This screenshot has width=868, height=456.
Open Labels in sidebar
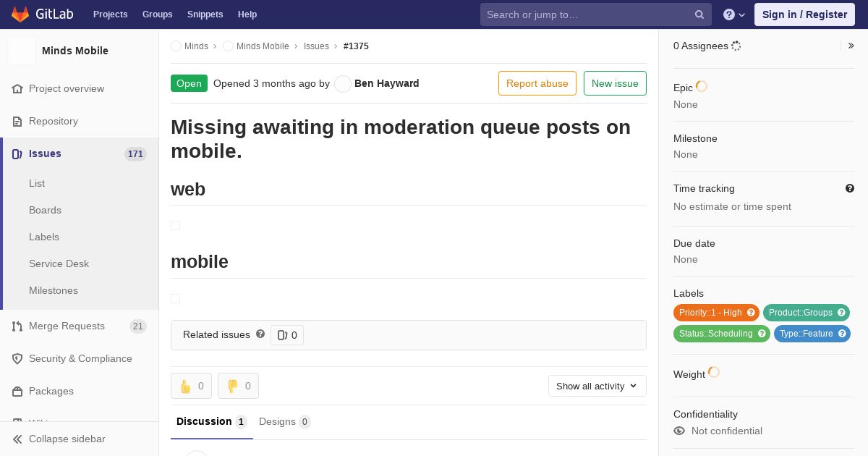point(44,237)
